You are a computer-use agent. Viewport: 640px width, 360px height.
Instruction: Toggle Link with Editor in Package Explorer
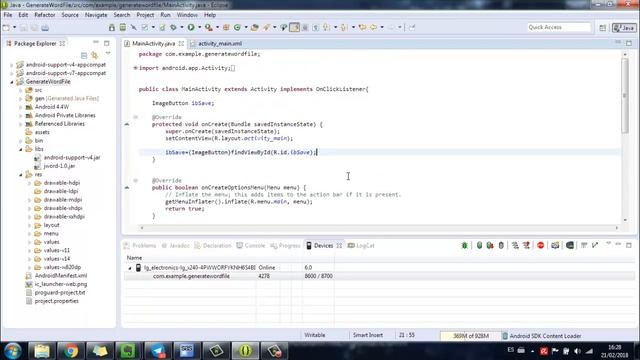tap(95, 55)
